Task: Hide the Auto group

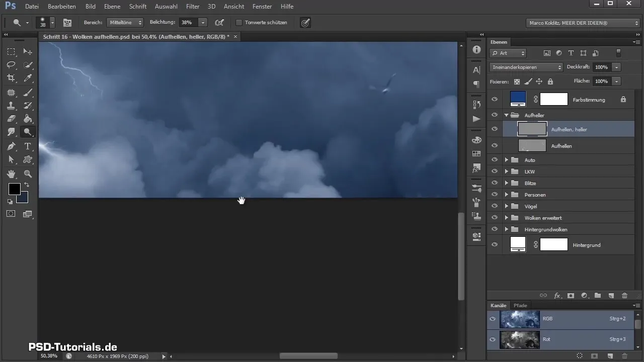Action: (495, 160)
